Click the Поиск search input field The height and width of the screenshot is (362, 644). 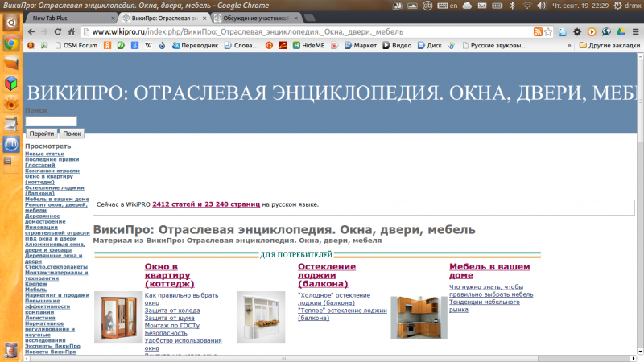(51, 121)
